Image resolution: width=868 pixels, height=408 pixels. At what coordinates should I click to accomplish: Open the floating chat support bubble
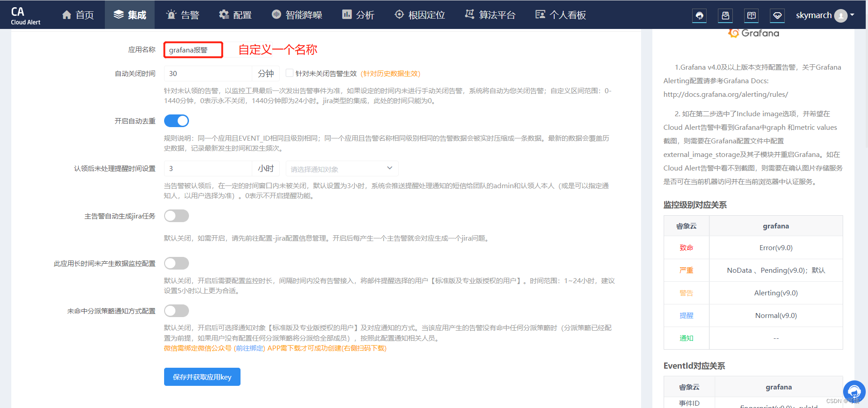854,391
